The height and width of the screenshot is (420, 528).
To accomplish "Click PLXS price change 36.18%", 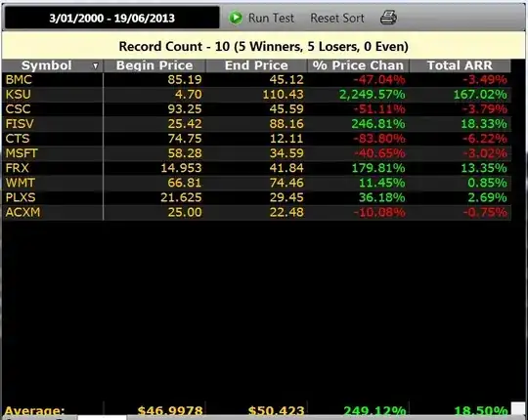I will tap(382, 197).
